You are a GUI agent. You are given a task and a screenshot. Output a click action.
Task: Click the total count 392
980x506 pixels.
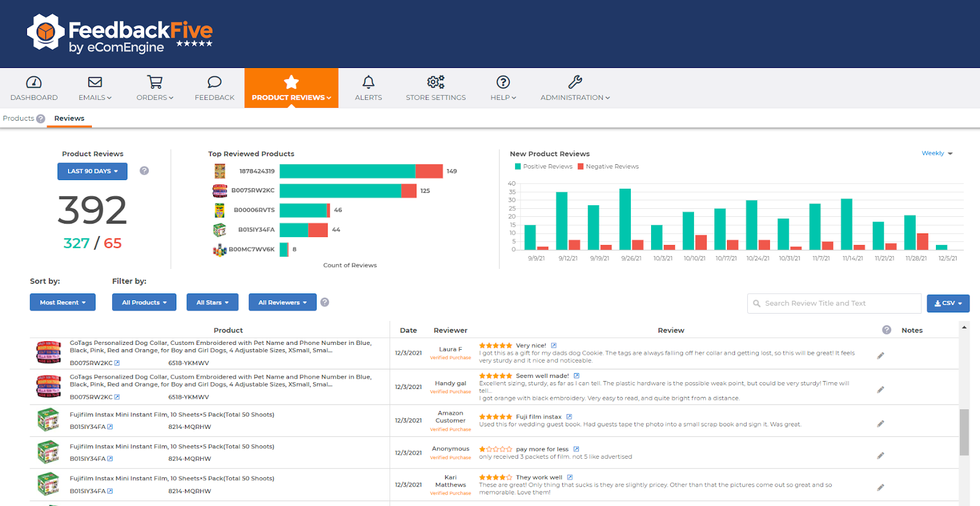click(x=92, y=210)
